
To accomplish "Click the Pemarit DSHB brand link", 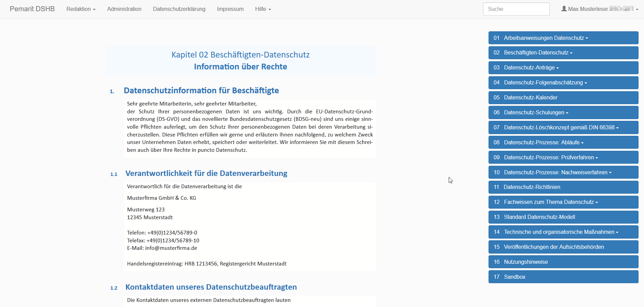I will (32, 9).
